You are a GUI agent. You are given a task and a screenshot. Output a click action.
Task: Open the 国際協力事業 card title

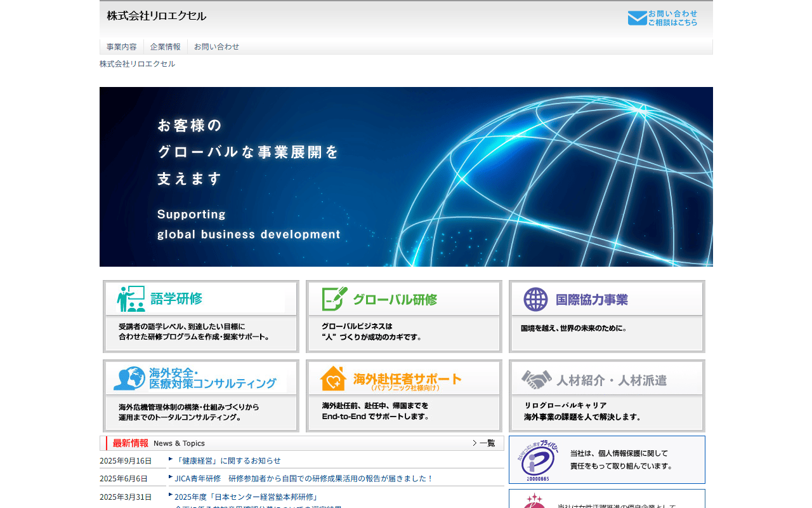(592, 299)
